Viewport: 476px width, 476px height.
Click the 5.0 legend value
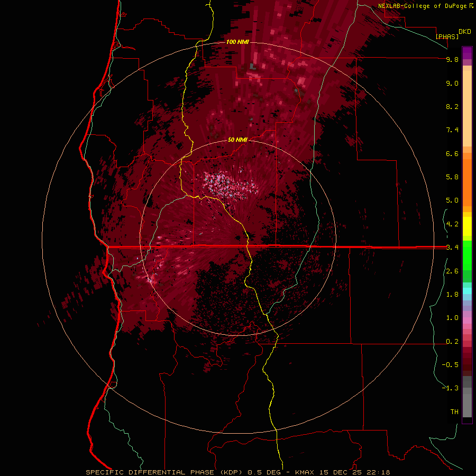452,200
